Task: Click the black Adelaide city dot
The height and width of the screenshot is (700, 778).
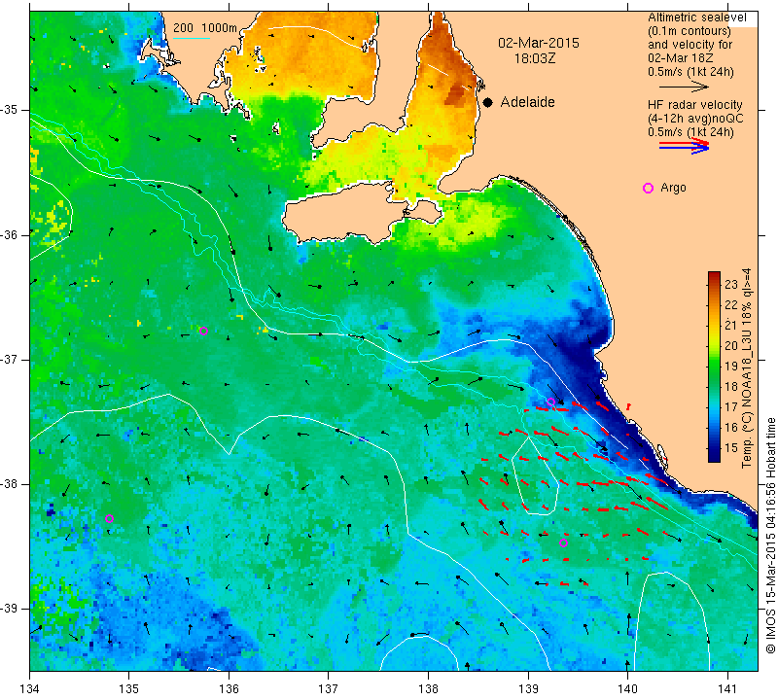Action: (488, 102)
